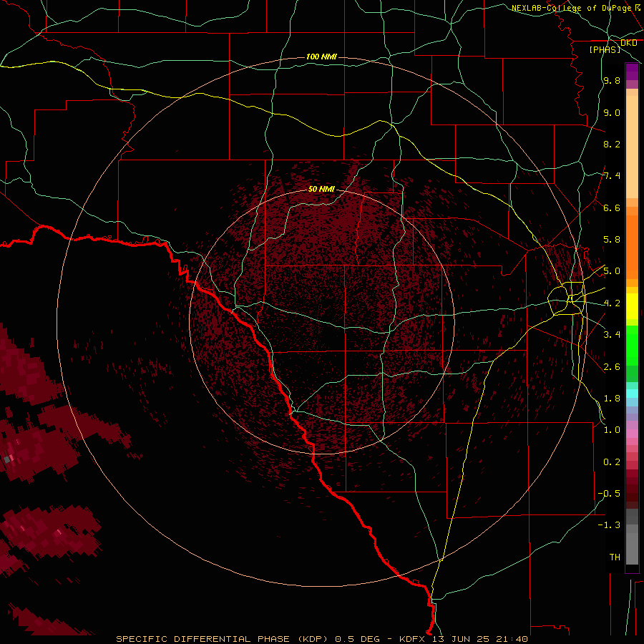Pick the light peach segment of color bar
The width and height of the screenshot is (644, 644).
(632, 147)
